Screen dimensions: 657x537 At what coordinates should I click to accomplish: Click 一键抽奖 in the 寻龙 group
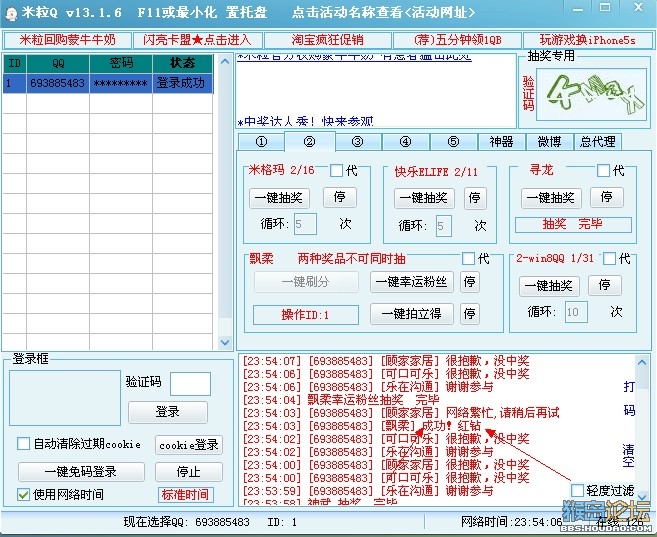[x=551, y=198]
